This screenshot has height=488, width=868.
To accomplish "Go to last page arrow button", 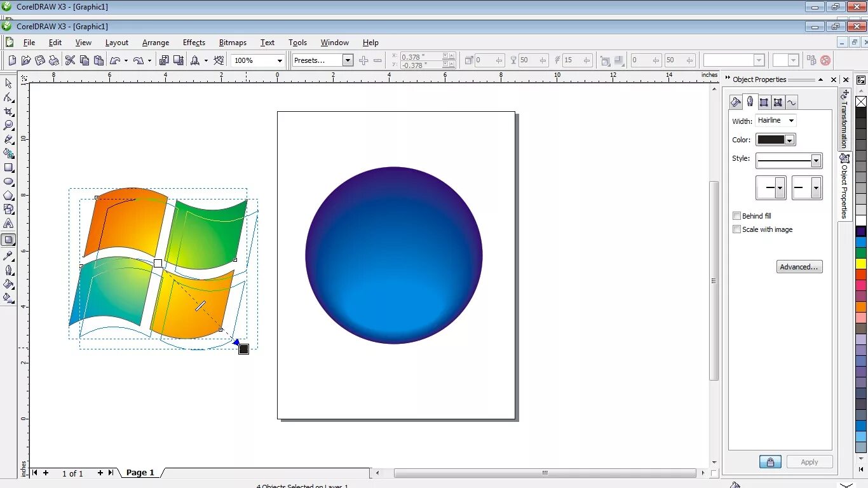I will tap(111, 473).
